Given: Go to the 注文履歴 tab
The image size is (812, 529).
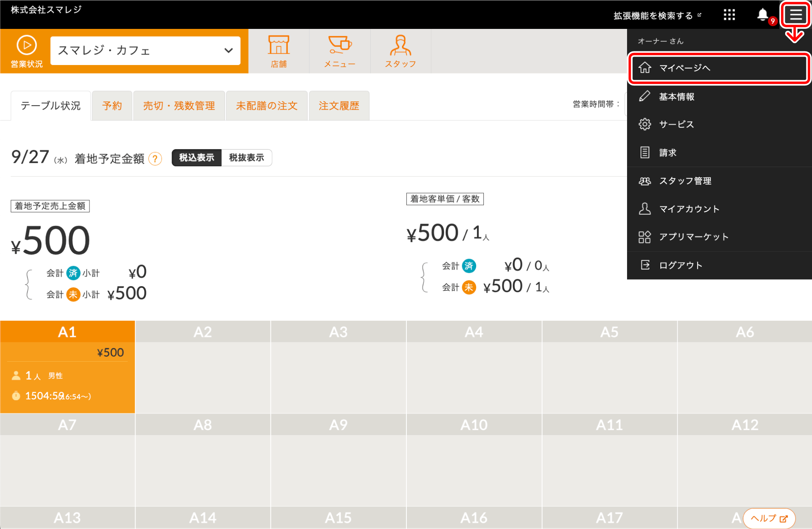Looking at the screenshot, I should pos(339,106).
